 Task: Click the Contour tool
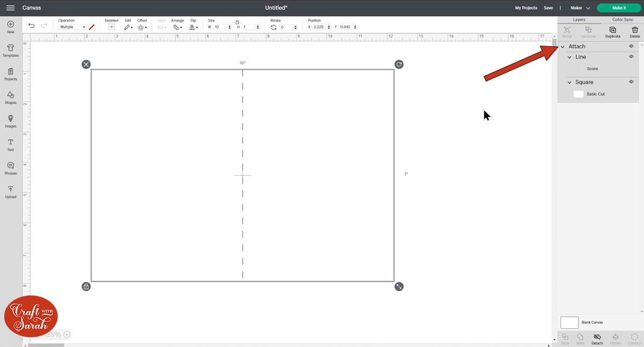click(x=634, y=338)
